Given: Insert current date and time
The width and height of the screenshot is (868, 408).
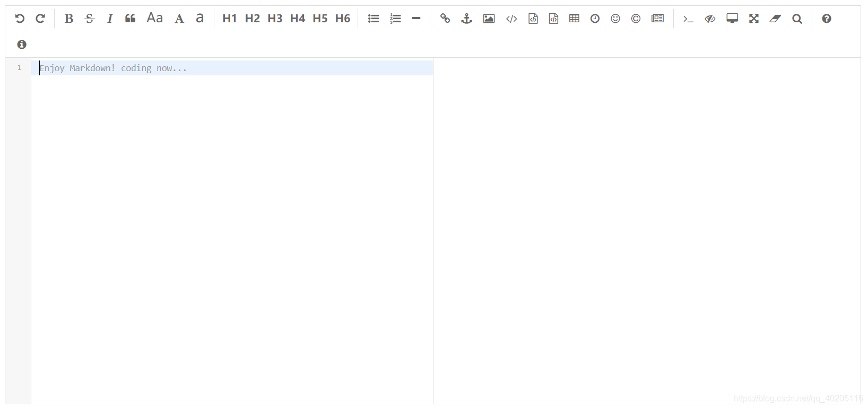Looking at the screenshot, I should (595, 19).
